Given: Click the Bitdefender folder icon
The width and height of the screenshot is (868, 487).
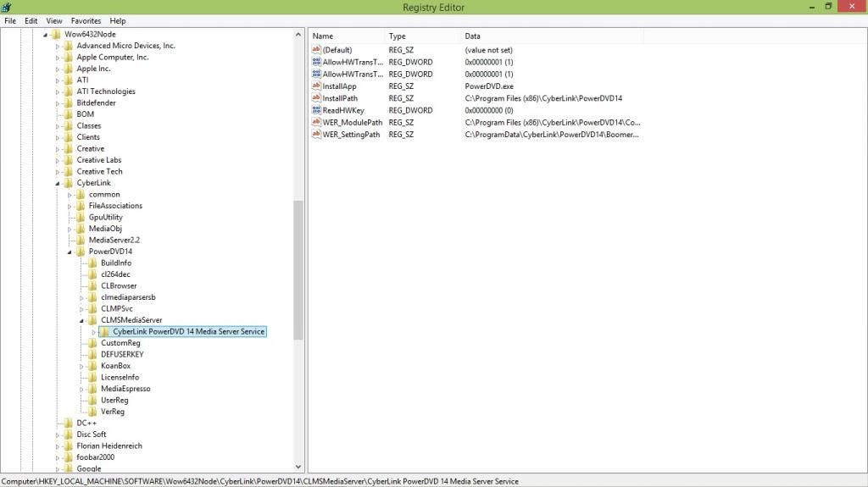Looking at the screenshot, I should [68, 103].
